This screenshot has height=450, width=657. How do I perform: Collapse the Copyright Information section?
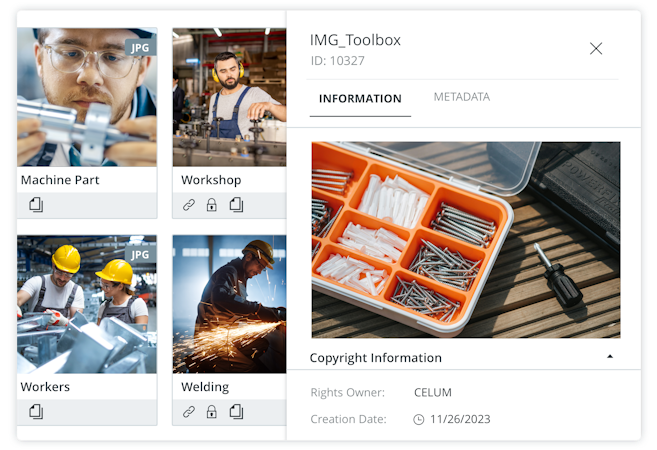click(610, 357)
